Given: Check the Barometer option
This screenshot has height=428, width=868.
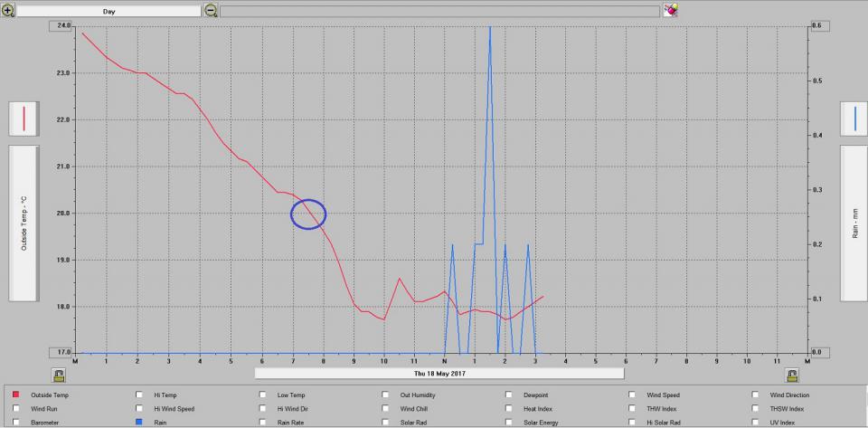Looking at the screenshot, I should [16, 422].
